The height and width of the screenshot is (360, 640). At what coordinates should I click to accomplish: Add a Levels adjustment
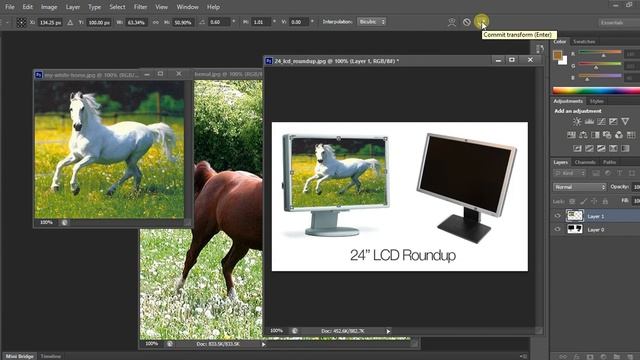coord(589,122)
